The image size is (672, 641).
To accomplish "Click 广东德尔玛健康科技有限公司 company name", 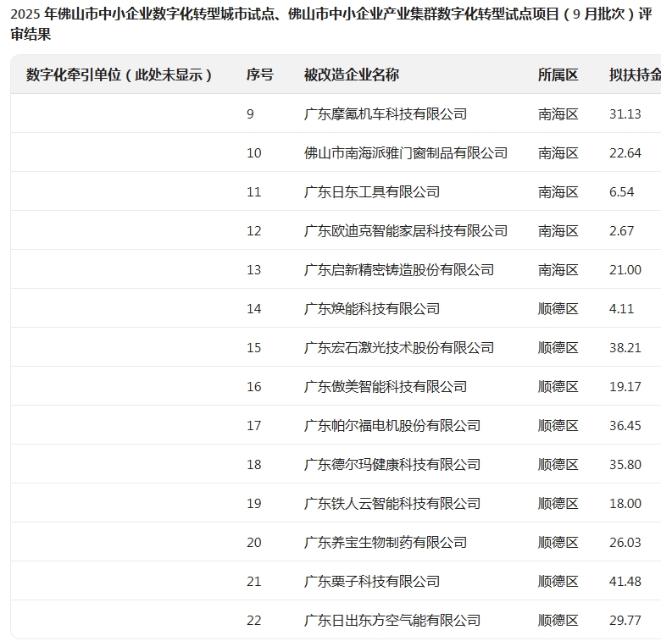I will click(x=392, y=464).
